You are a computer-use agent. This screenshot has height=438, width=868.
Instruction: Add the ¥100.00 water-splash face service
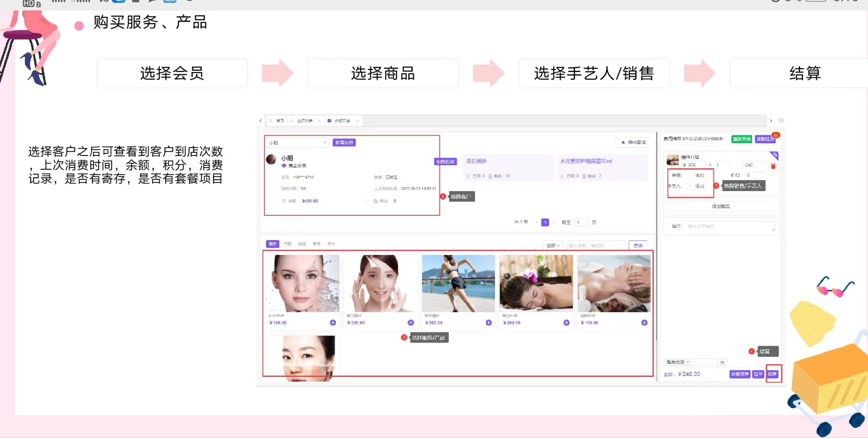tap(333, 323)
